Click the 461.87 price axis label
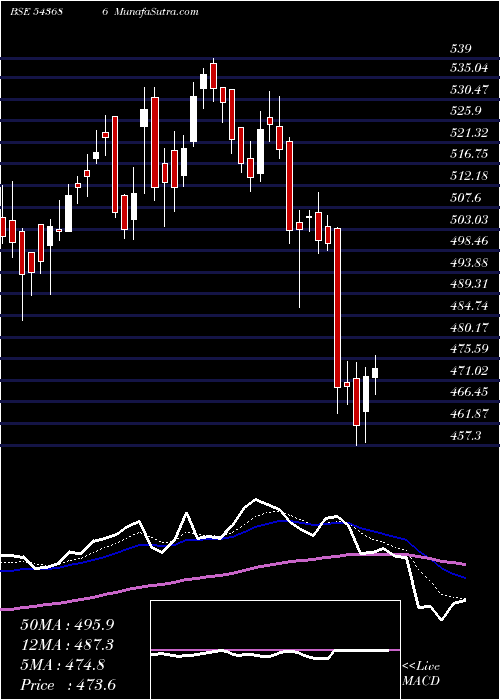Screen dimensions: 500x700 pyautogui.click(x=470, y=414)
